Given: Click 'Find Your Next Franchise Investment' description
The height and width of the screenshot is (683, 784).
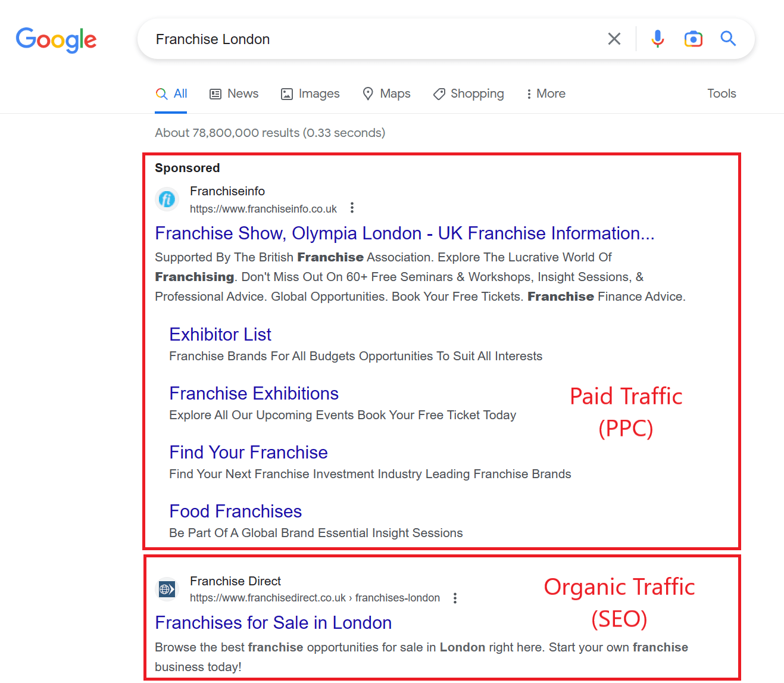Looking at the screenshot, I should 370,474.
